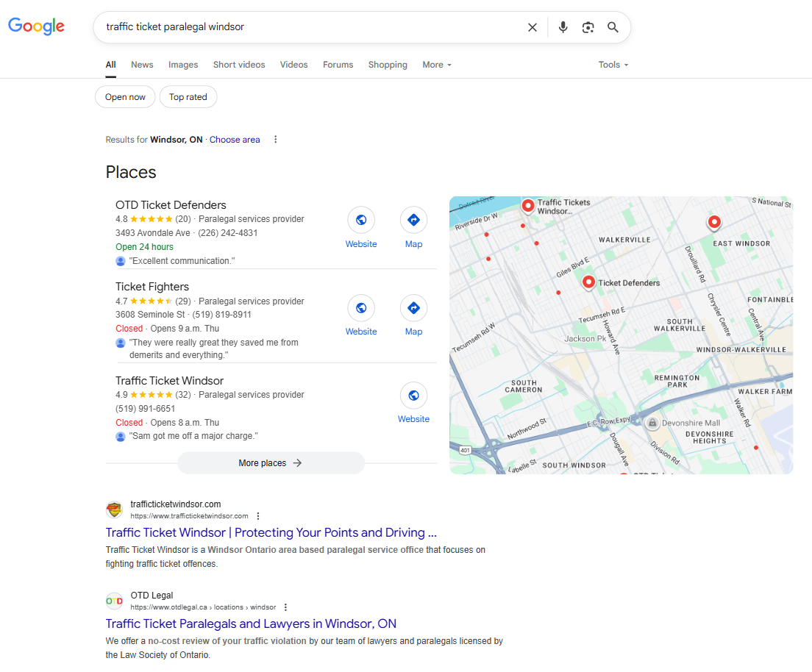Open options menu beside Choose area
The height and width of the screenshot is (672, 812).
click(276, 140)
